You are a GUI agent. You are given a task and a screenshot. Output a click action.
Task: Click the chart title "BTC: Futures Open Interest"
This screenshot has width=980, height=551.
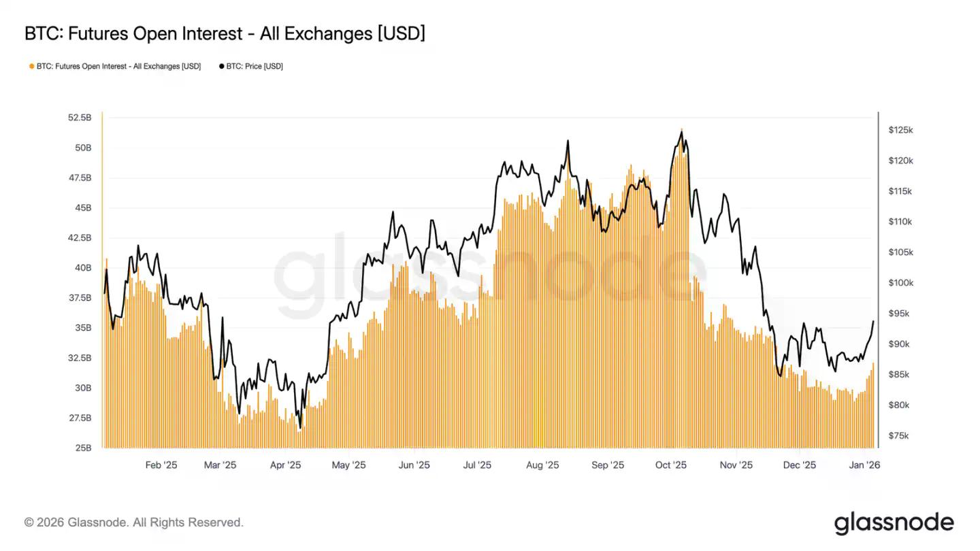(x=225, y=33)
